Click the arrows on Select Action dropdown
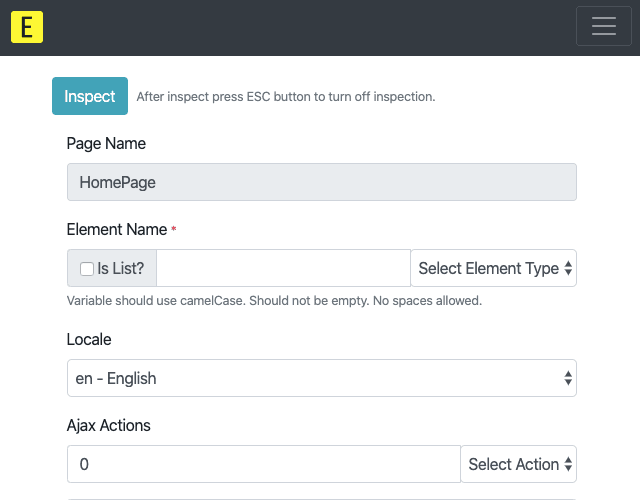Screen dimensions: 640x500 [x=568, y=464]
